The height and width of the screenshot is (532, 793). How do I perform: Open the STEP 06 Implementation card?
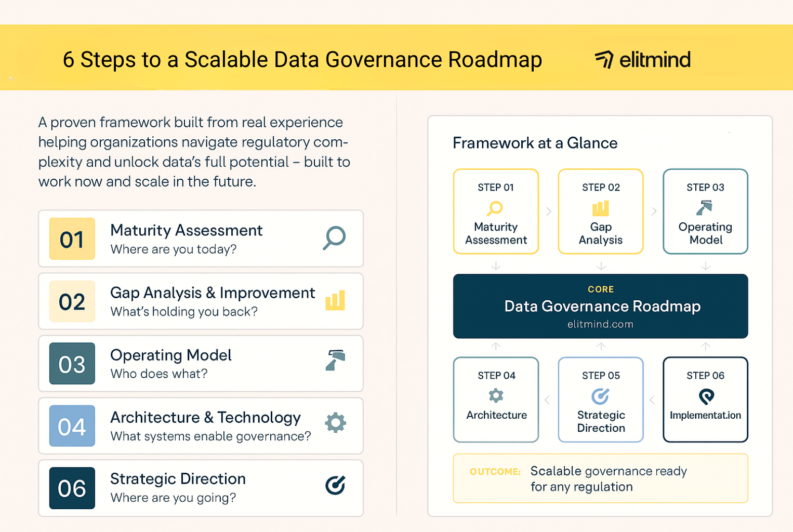[x=706, y=400]
